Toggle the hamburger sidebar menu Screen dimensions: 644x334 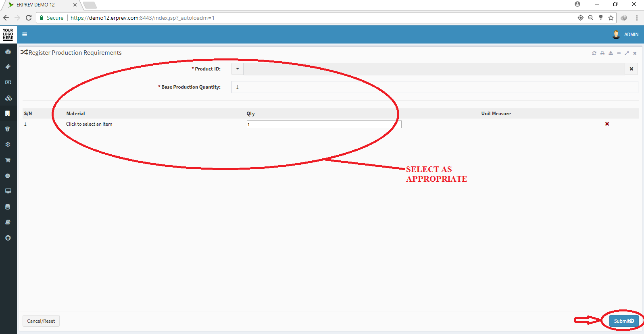(x=25, y=34)
